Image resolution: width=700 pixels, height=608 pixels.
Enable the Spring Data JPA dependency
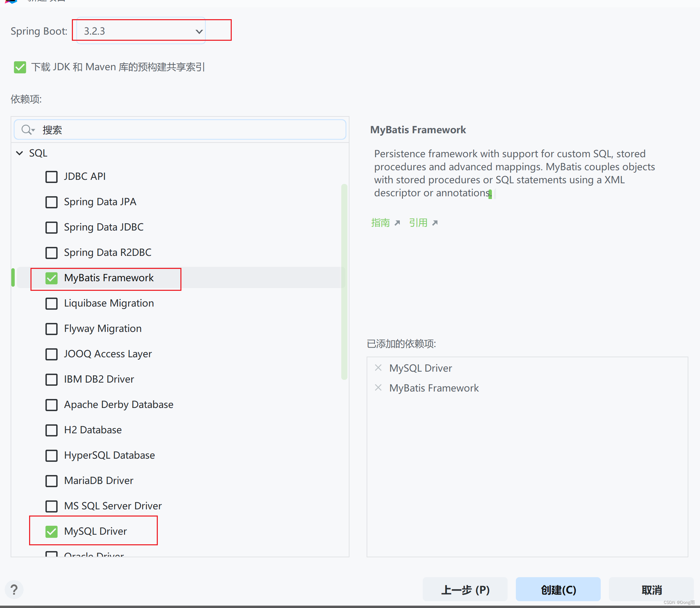click(52, 202)
